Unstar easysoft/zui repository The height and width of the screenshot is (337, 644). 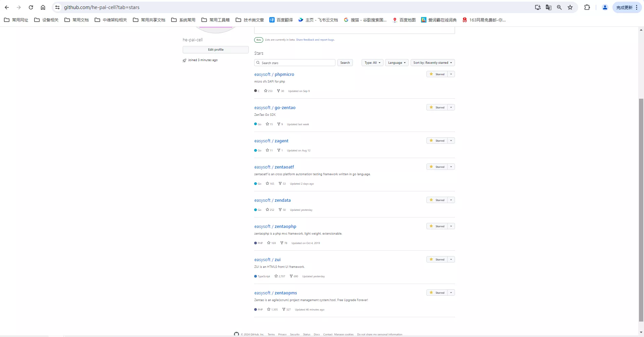(436, 259)
